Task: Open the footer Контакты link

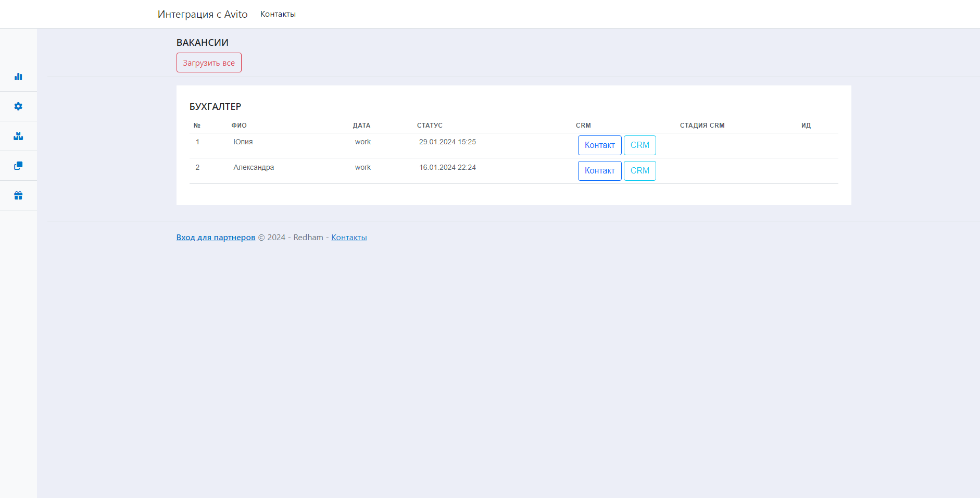Action: (349, 238)
